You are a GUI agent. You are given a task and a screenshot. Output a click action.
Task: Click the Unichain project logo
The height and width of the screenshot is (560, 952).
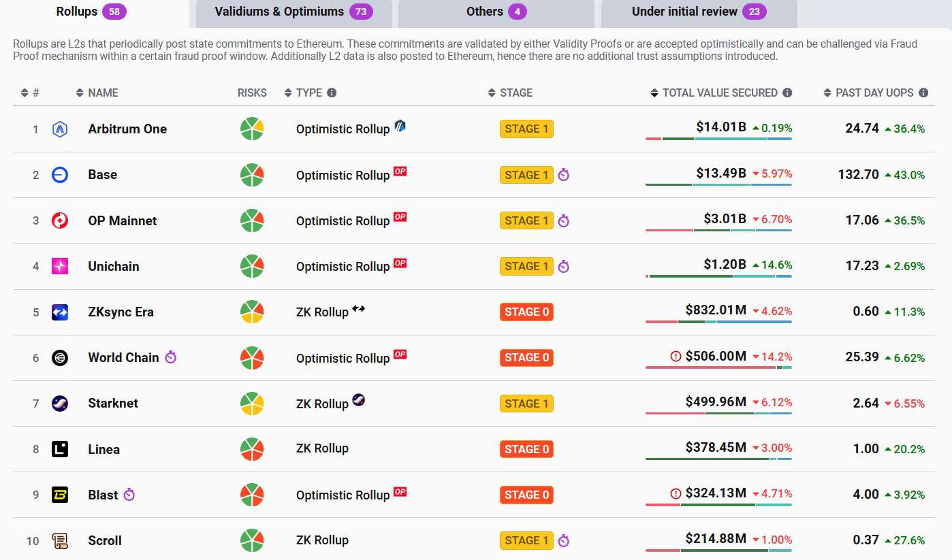[60, 266]
